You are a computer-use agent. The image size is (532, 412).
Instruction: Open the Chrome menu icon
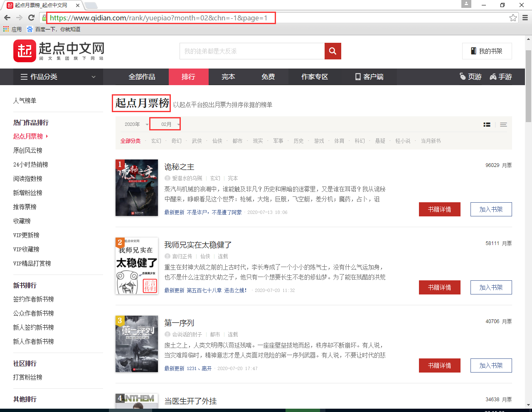coord(525,18)
